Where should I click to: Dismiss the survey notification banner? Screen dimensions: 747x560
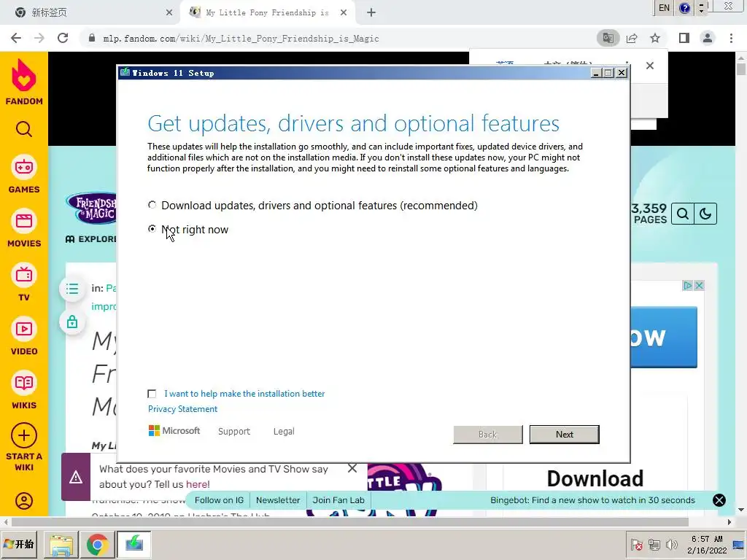point(352,468)
